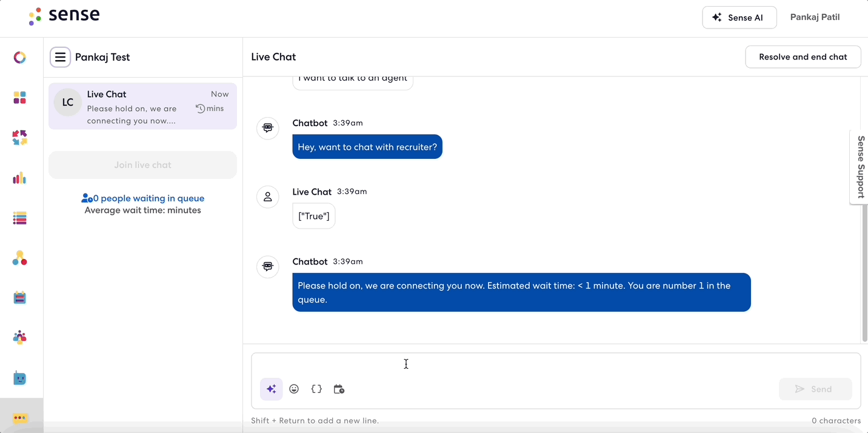Open the Sense Support side tab
Screen dimensions: 868x433
point(860,167)
